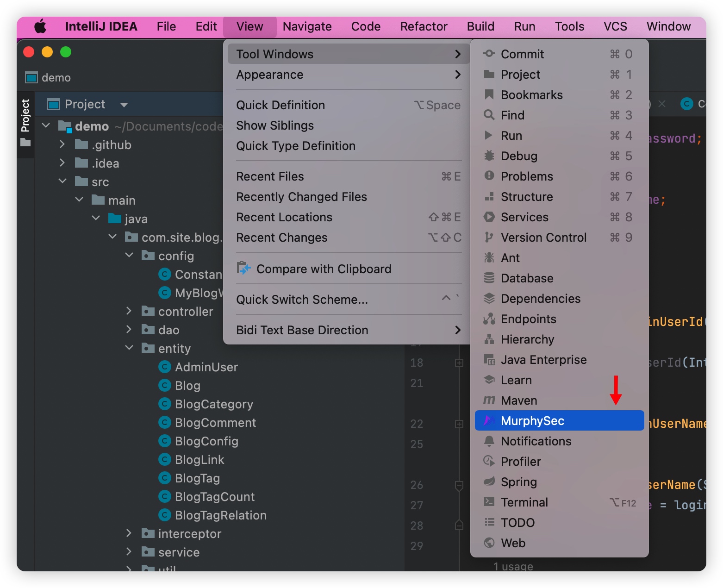Click the Ant icon in submenu

(489, 257)
